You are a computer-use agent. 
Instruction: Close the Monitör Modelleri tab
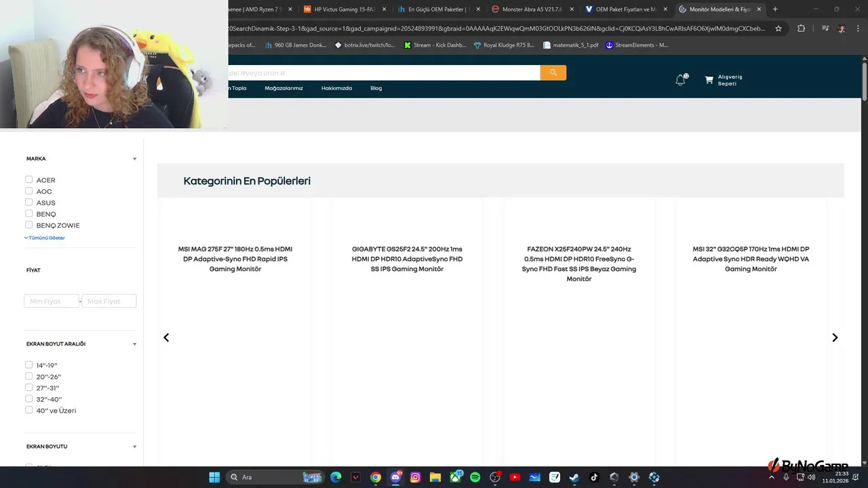[x=760, y=9]
